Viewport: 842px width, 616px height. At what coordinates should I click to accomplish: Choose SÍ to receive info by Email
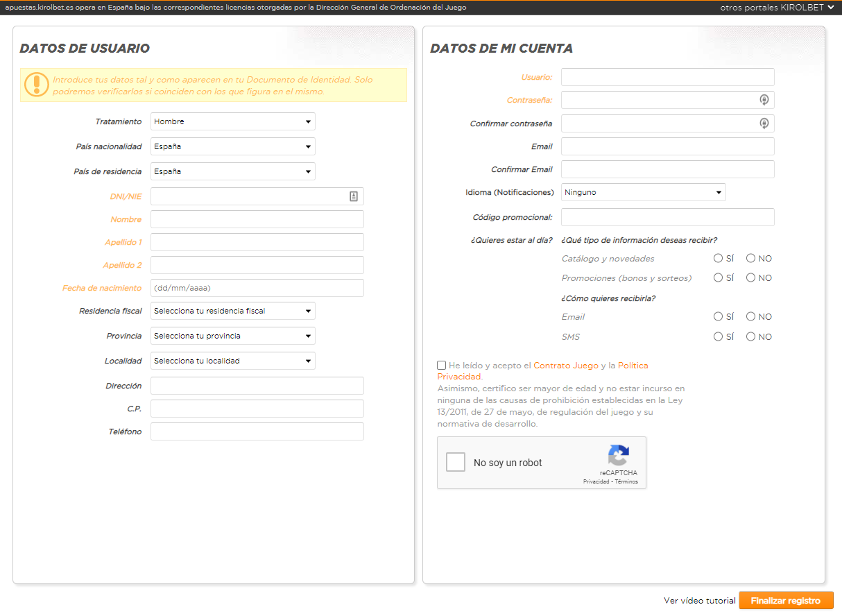click(x=718, y=316)
